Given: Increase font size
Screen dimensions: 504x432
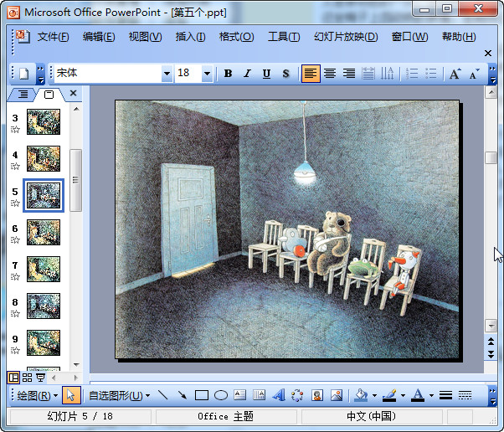Looking at the screenshot, I should [x=455, y=74].
